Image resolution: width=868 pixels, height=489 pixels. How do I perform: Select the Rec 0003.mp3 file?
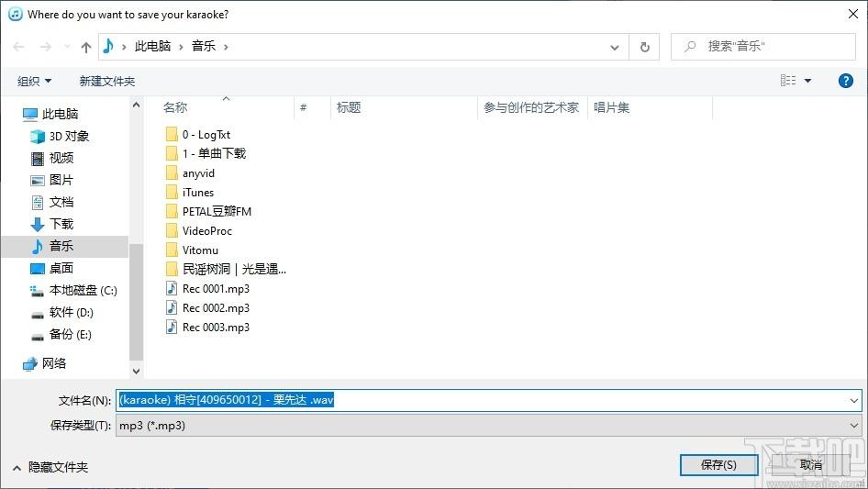click(x=207, y=328)
